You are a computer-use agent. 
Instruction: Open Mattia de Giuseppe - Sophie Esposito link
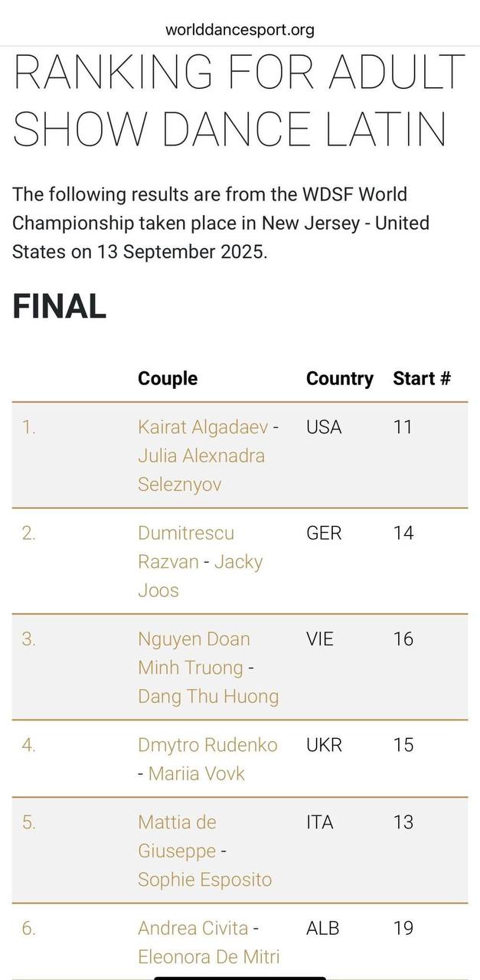[x=204, y=851]
